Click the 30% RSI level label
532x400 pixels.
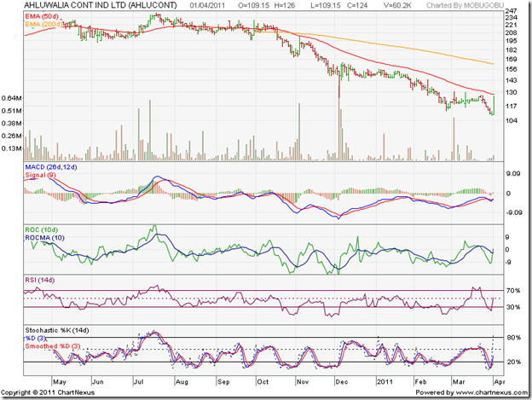point(513,307)
